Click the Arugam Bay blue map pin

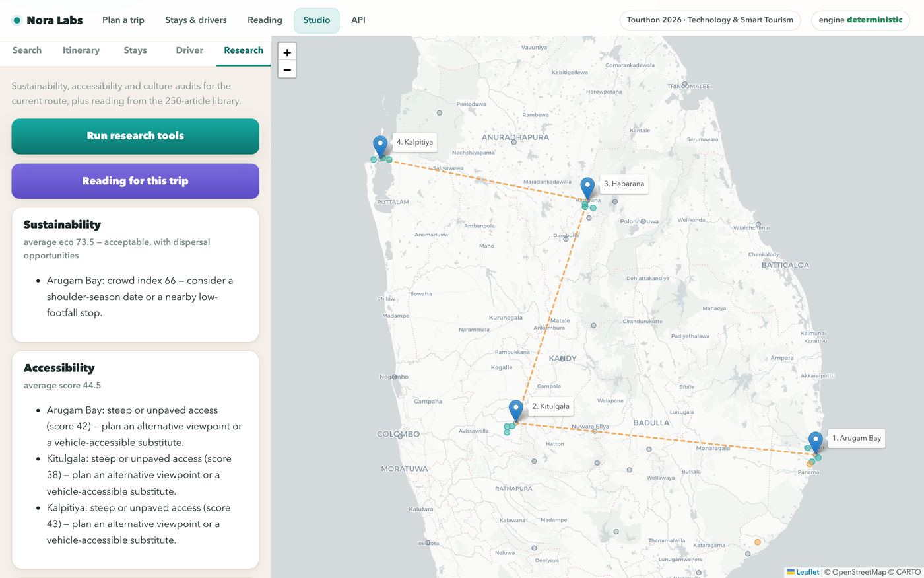816,443
